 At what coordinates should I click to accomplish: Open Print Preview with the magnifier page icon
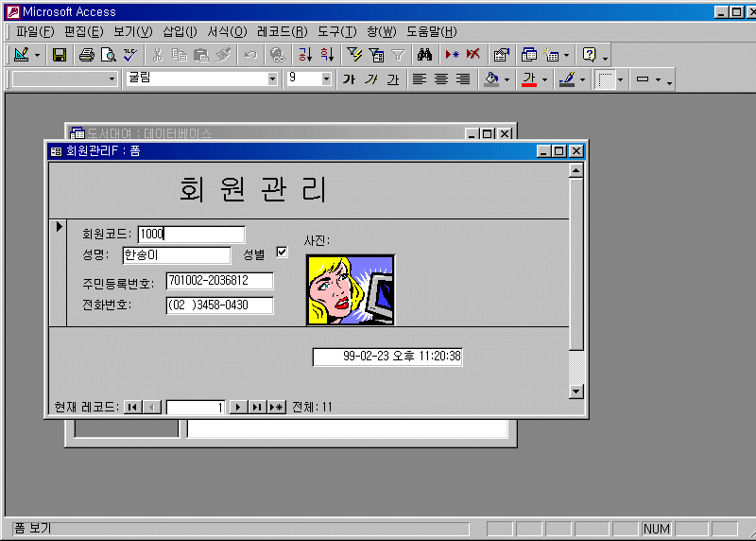click(109, 55)
